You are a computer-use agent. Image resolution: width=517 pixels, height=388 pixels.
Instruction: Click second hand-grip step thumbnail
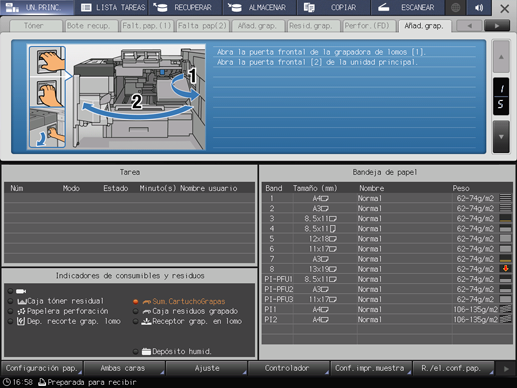(47, 92)
